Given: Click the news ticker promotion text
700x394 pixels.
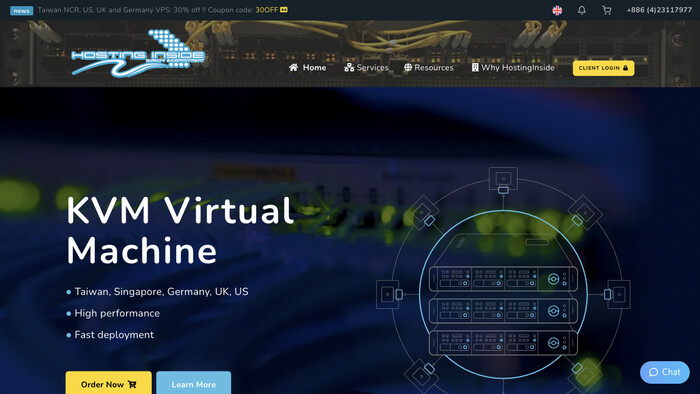Looking at the screenshot, I should pos(163,10).
